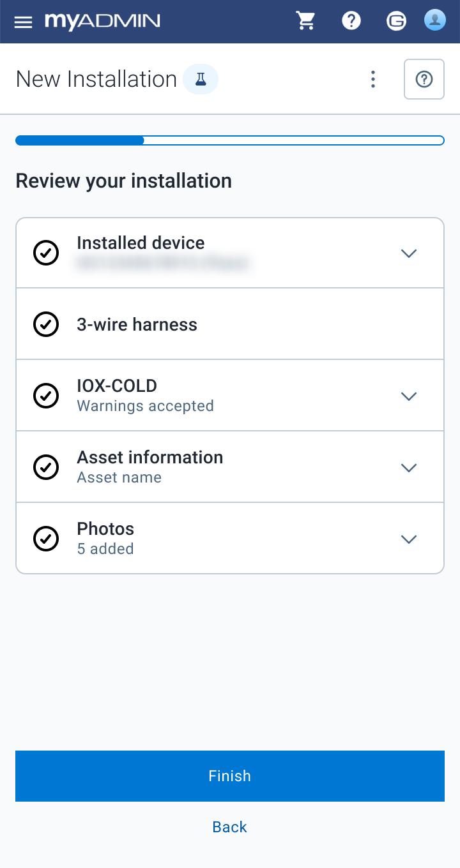Expand the IOX-COLD warnings section
Image resolution: width=460 pixels, height=868 pixels.
click(409, 396)
